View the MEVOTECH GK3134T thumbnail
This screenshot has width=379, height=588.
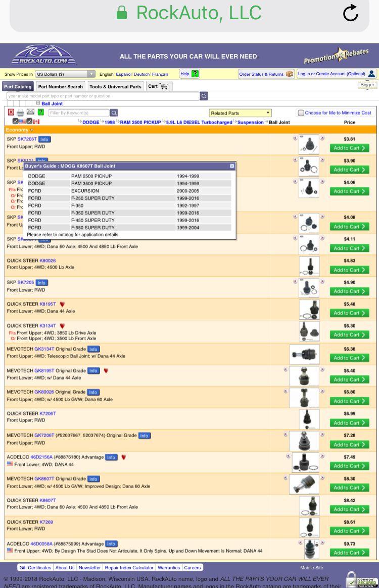305,354
